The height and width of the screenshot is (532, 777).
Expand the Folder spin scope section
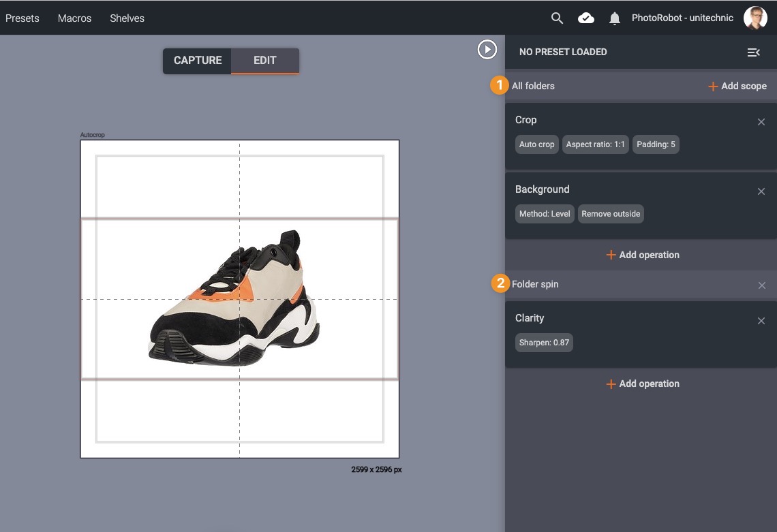536,284
